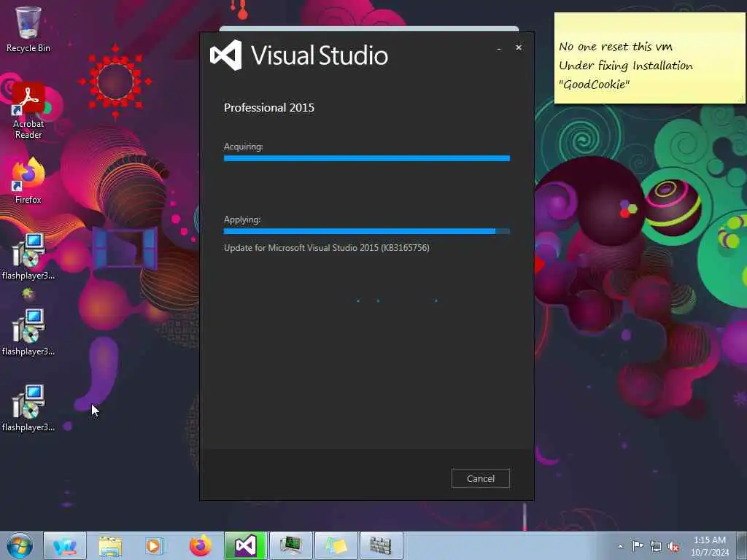This screenshot has height=560, width=747.
Task: Select the Recycle Bin desktop icon
Action: tap(28, 29)
